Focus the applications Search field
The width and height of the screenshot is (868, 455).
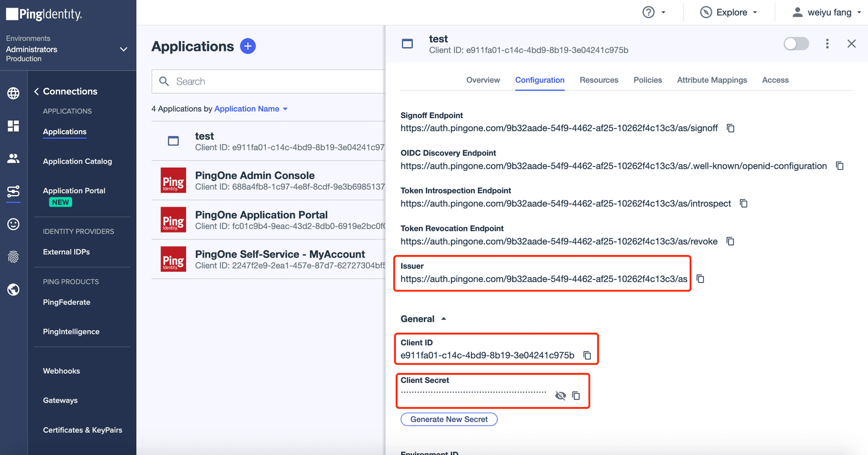click(269, 81)
